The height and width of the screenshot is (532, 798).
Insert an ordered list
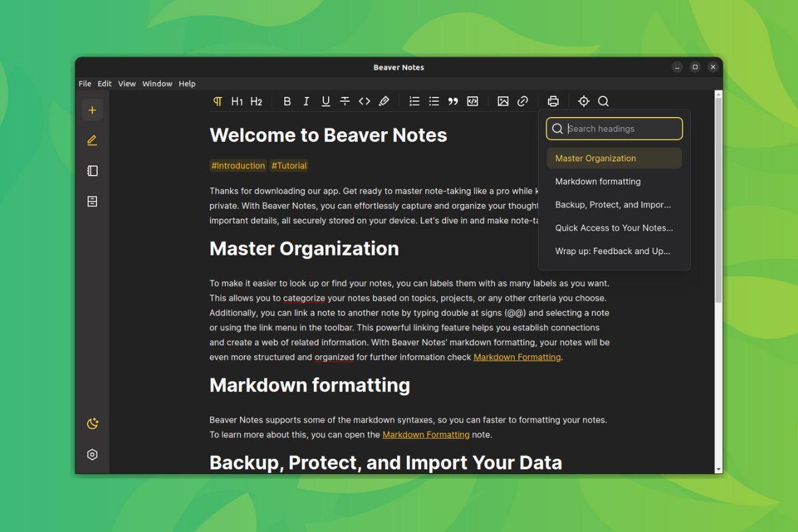[x=414, y=101]
